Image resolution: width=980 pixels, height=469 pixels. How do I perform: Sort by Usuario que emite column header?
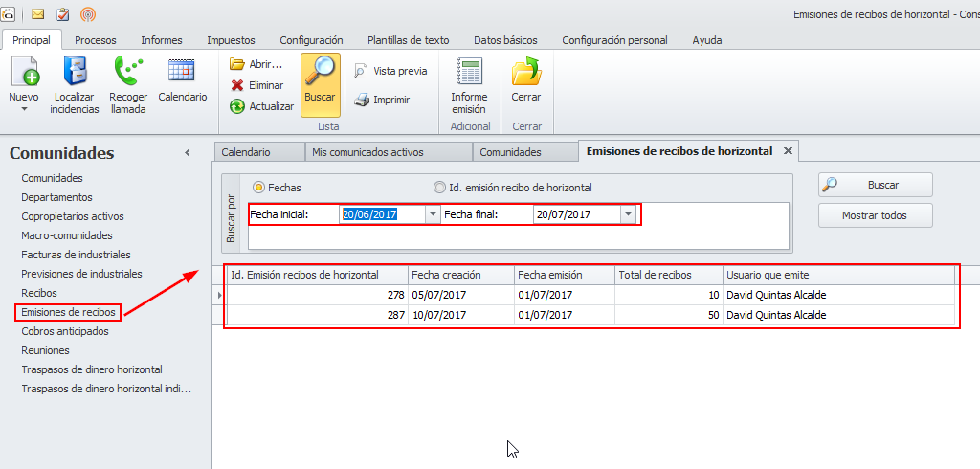(x=838, y=275)
